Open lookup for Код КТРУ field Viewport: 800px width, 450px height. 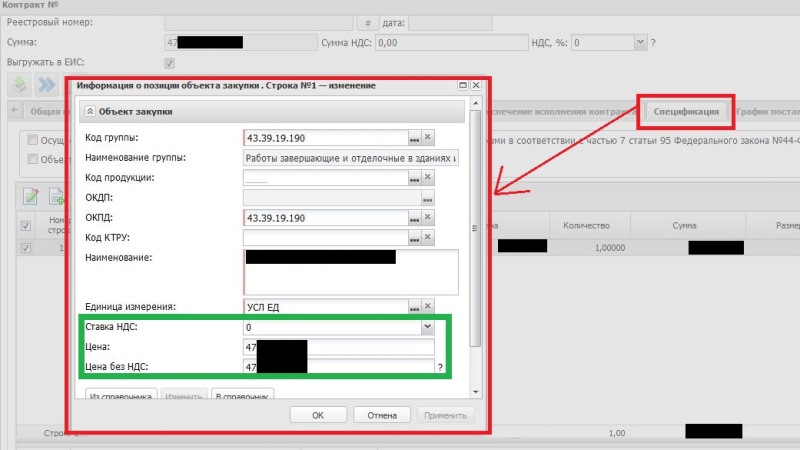click(414, 238)
